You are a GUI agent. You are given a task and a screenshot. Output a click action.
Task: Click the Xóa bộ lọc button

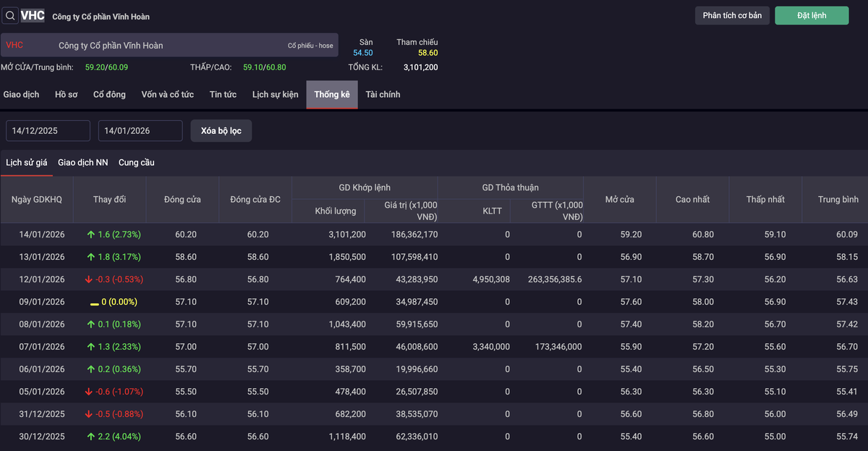coord(221,131)
